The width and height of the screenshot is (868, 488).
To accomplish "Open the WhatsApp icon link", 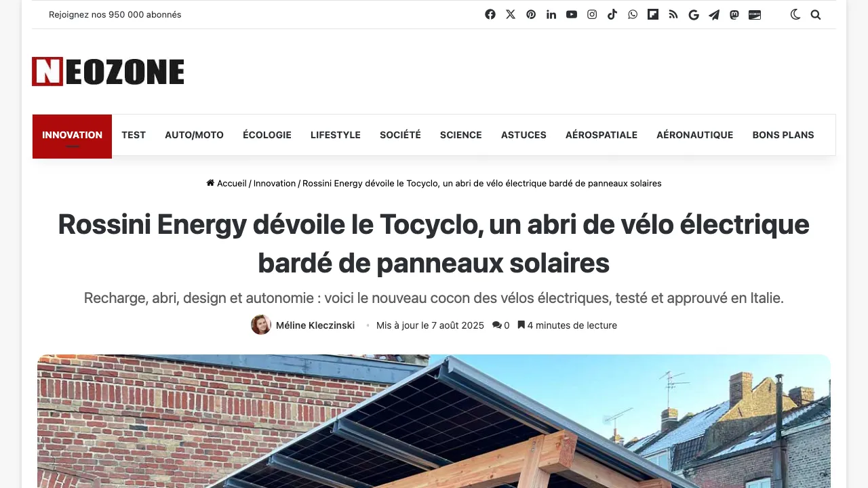I will [x=633, y=14].
